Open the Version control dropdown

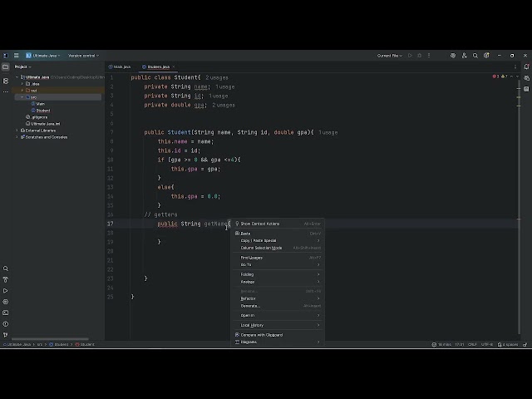[83, 56]
